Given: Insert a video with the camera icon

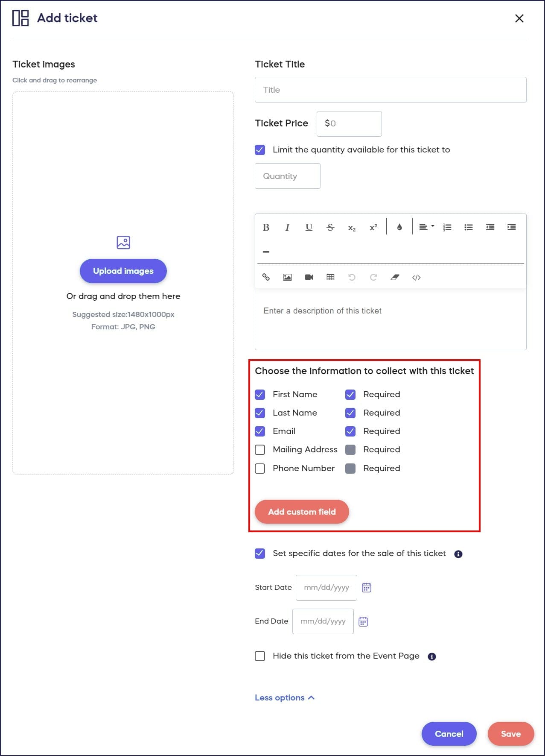Looking at the screenshot, I should [309, 277].
